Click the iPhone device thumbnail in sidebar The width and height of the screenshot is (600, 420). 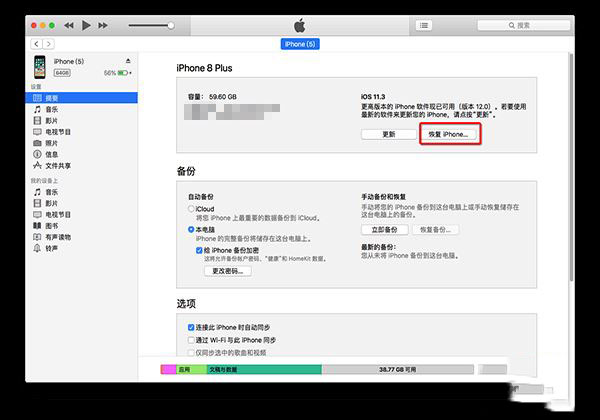click(x=39, y=67)
